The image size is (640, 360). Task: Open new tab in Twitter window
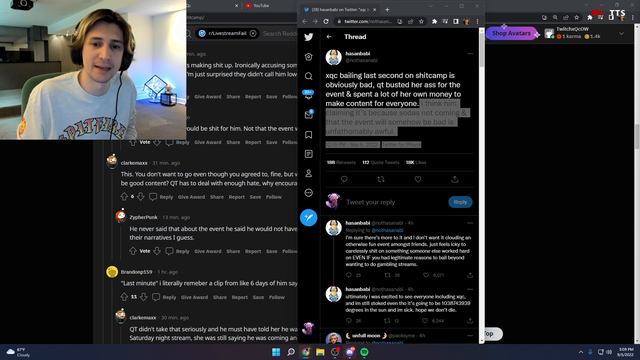pyautogui.click(x=387, y=9)
